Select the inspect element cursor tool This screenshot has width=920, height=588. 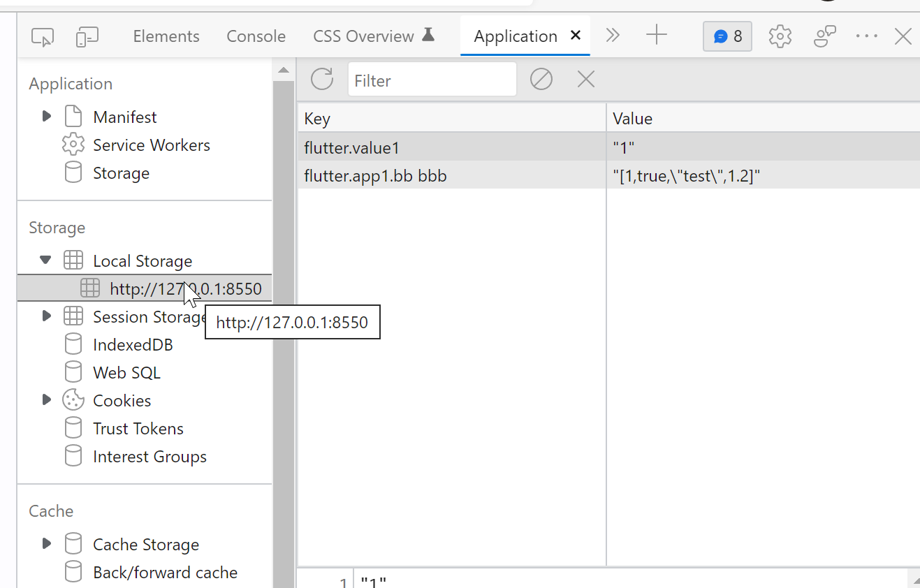click(42, 36)
